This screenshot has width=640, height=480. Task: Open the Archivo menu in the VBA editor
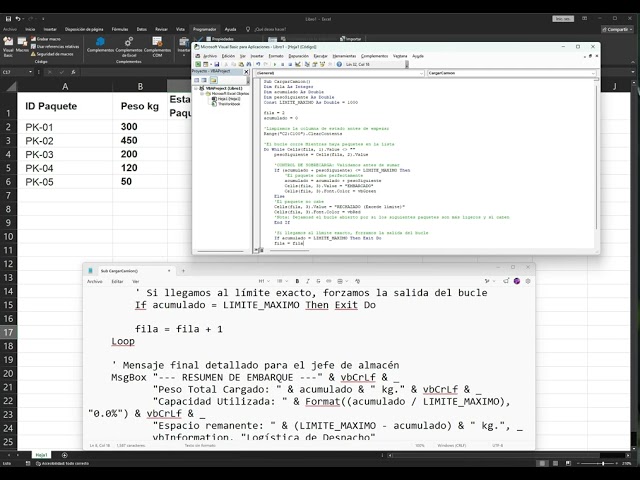(210, 56)
